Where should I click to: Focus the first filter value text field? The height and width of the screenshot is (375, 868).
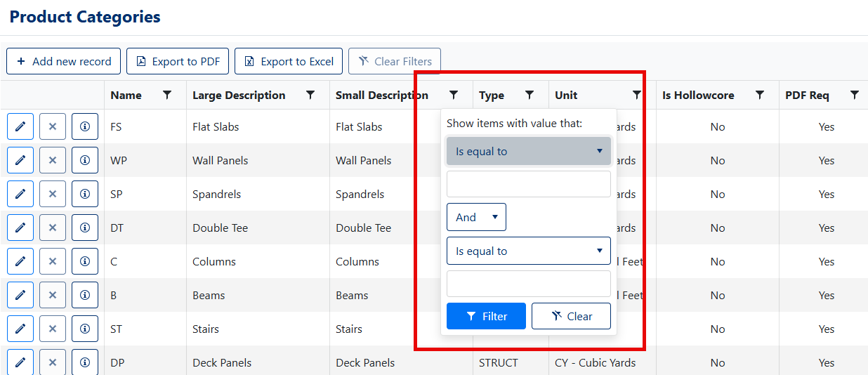coord(529,184)
